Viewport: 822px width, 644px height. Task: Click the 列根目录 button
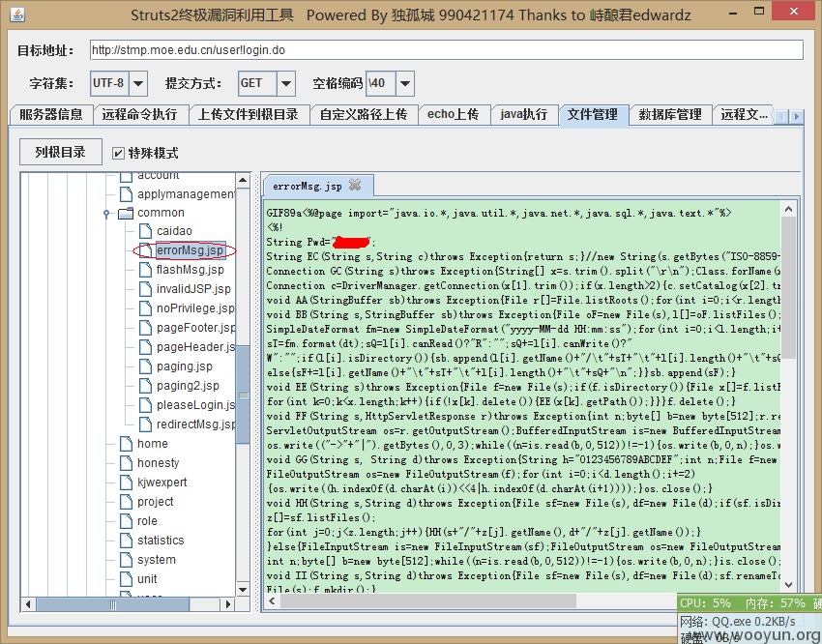[60, 153]
